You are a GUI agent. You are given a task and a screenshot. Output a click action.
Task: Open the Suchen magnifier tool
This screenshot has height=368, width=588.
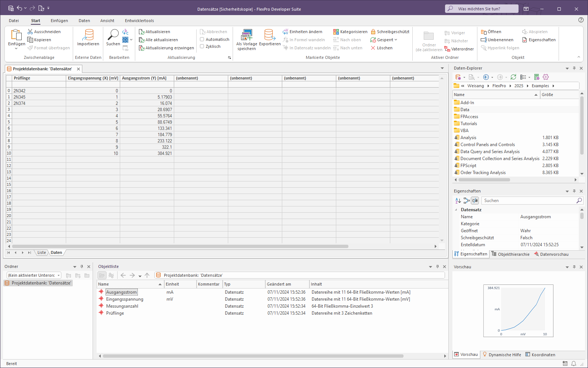(x=113, y=35)
